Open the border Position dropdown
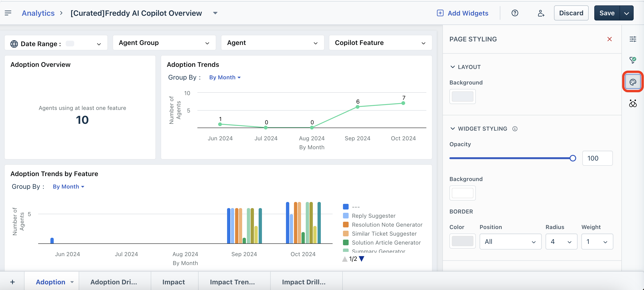Screen dimensions: 644x290 pyautogui.click(x=510, y=242)
